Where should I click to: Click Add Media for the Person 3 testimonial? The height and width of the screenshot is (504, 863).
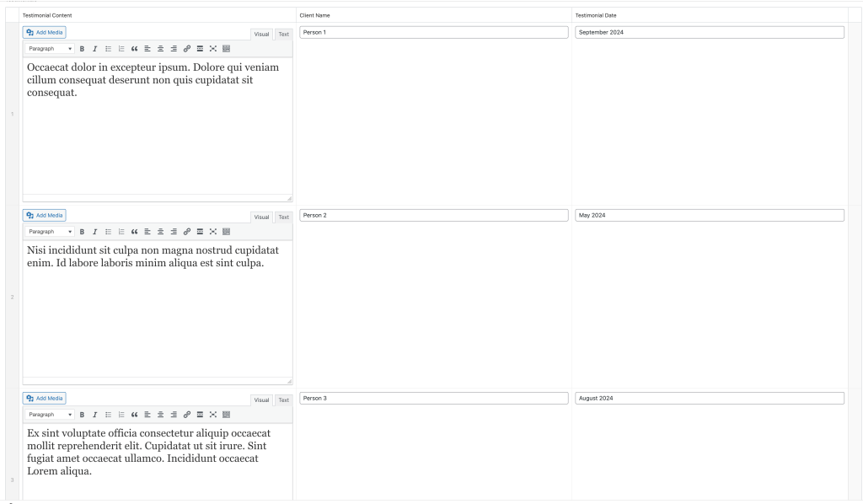(x=45, y=399)
